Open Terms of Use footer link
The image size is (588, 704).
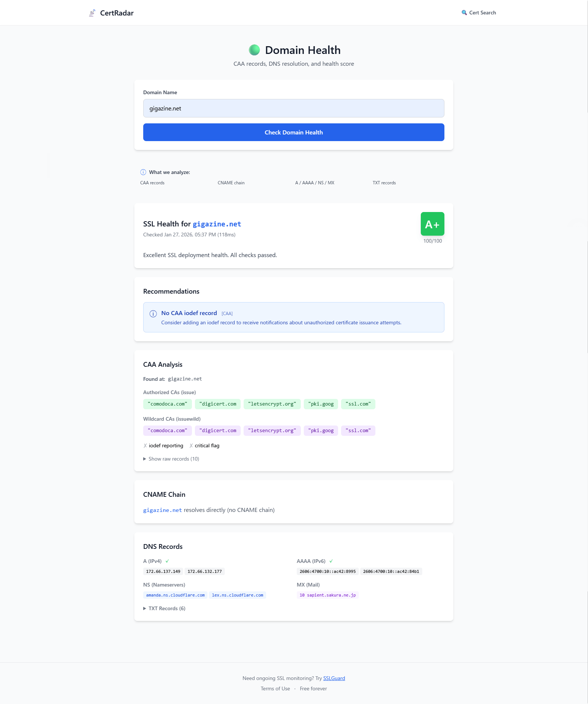[275, 688]
